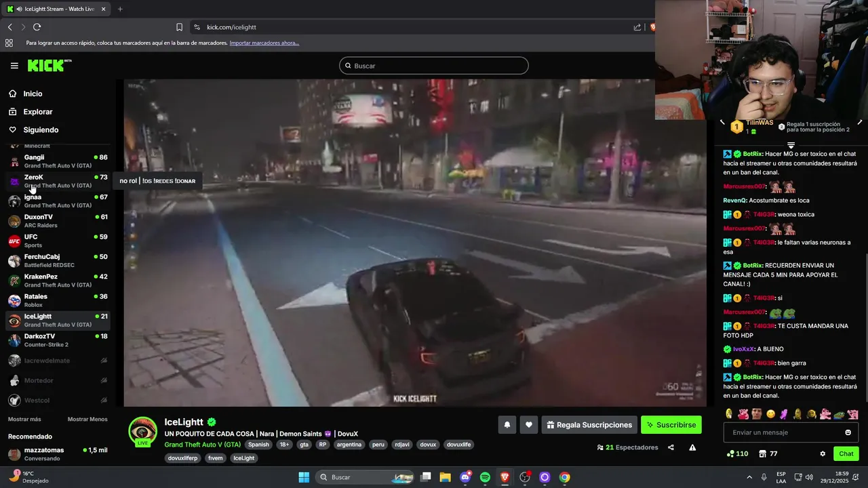Go to next gifters leaderboard item
This screenshot has width=868, height=488.
(x=859, y=123)
